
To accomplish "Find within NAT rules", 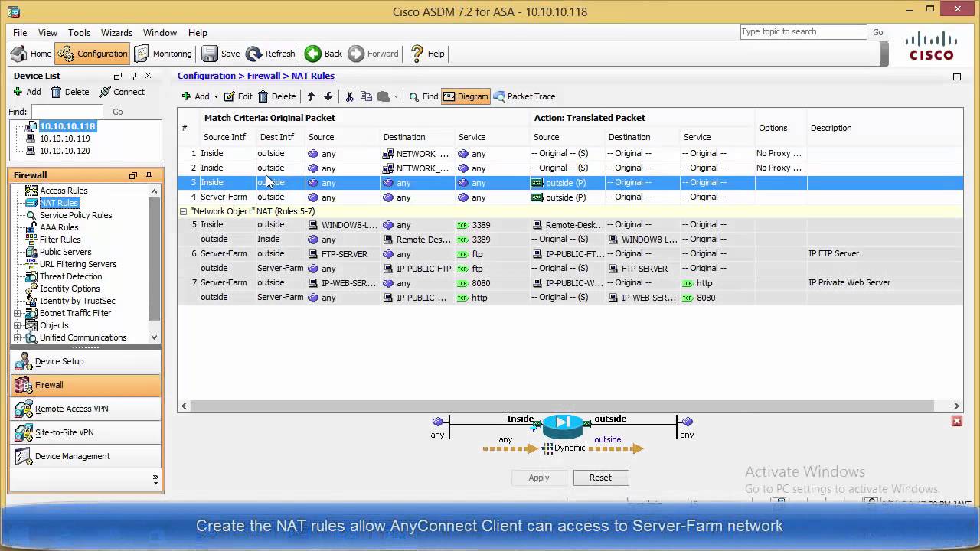I will [x=423, y=96].
